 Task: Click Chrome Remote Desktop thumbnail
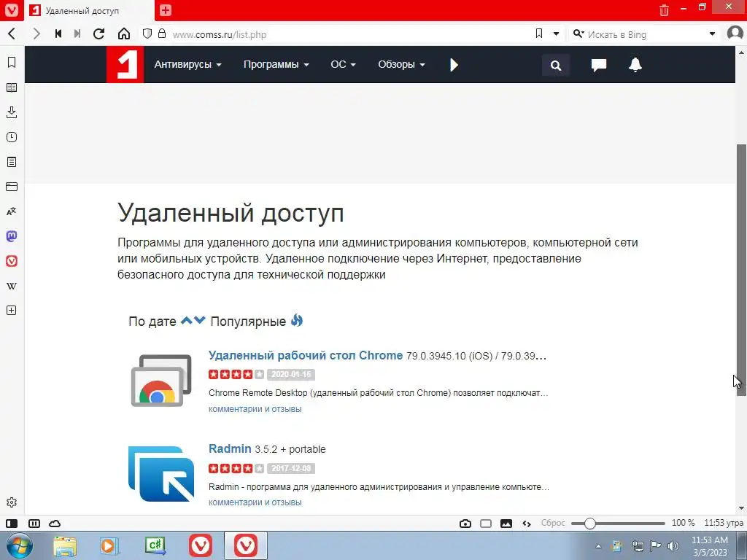point(161,381)
